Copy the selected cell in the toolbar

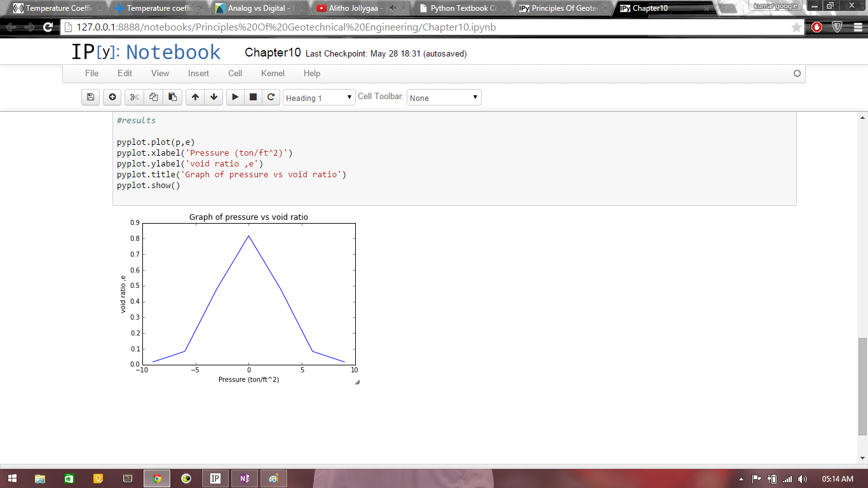153,97
